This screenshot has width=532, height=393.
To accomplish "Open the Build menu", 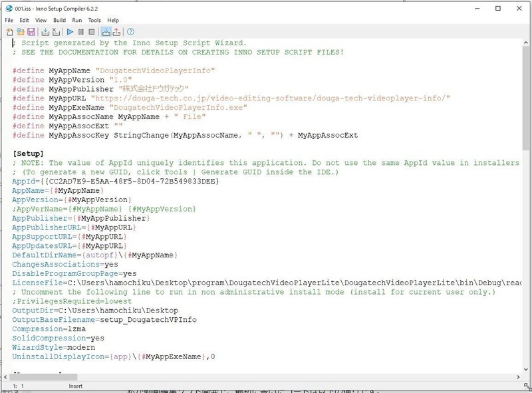I will click(59, 20).
